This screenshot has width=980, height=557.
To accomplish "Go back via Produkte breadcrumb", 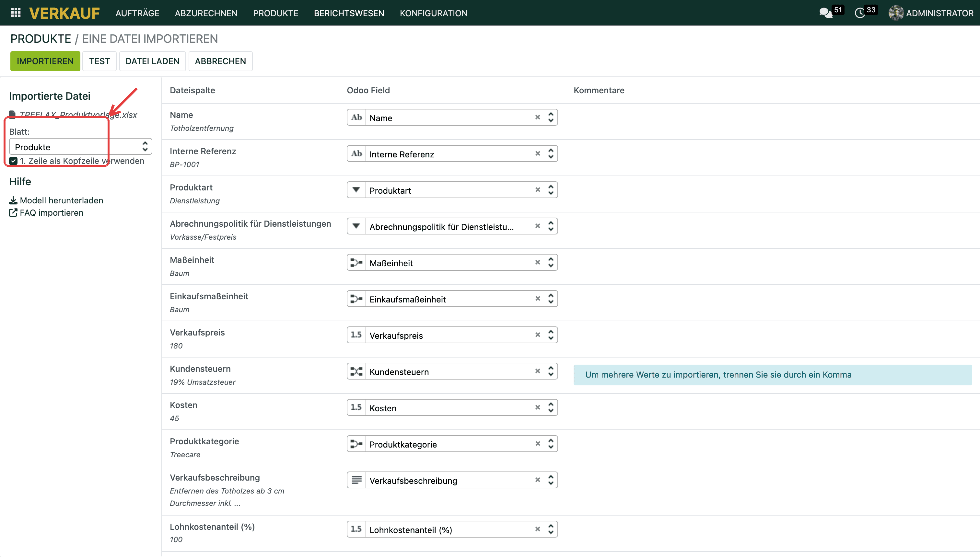I will (41, 39).
